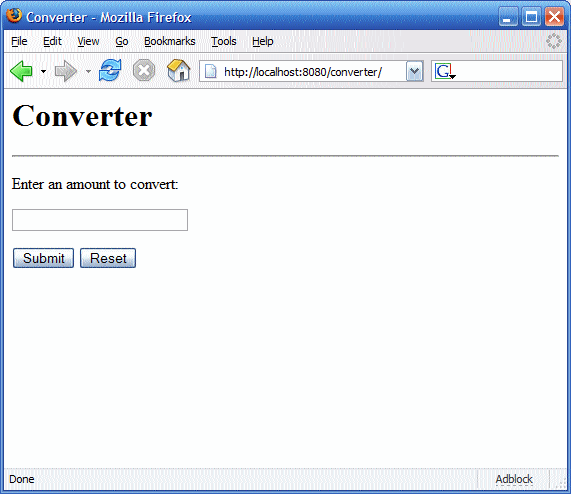This screenshot has width=571, height=494.
Task: Submit the conversion form
Action: (x=43, y=258)
